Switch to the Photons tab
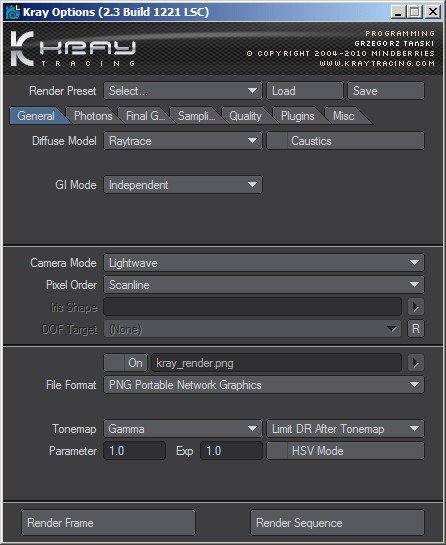 tap(93, 116)
